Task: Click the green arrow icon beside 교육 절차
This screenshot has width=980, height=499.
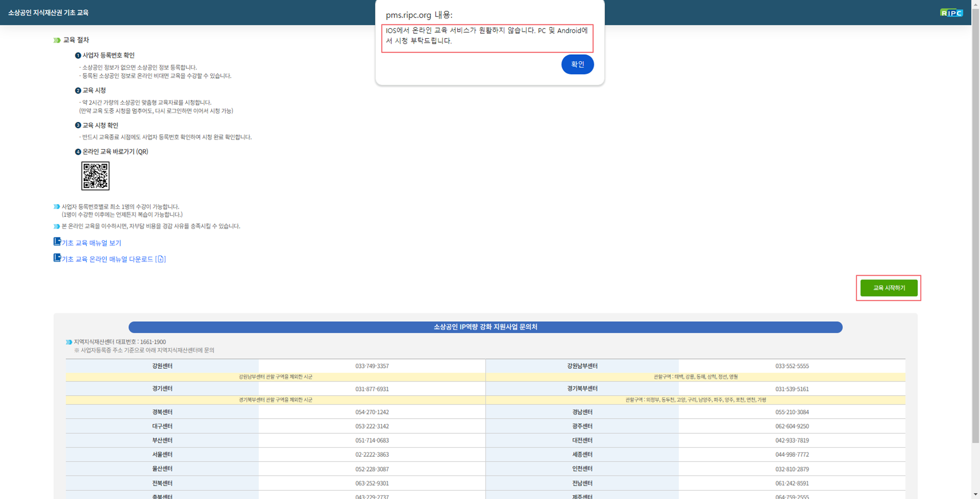Action: (x=57, y=40)
